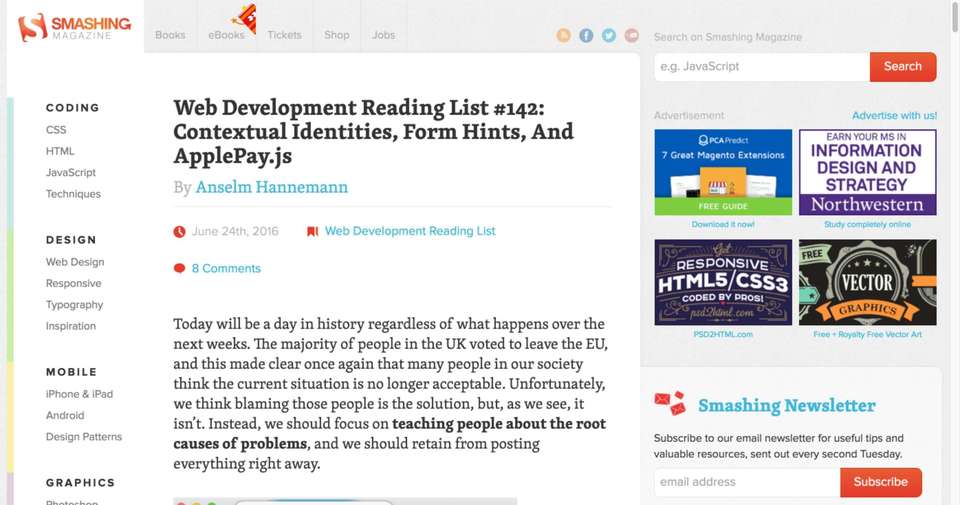
Task: Open the Northwestern Information Design ad
Action: pyautogui.click(x=868, y=172)
